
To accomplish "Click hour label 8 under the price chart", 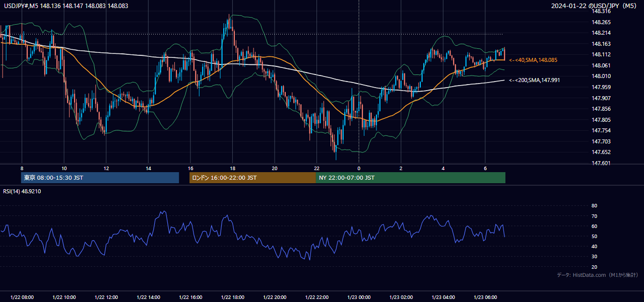I will [x=22, y=168].
